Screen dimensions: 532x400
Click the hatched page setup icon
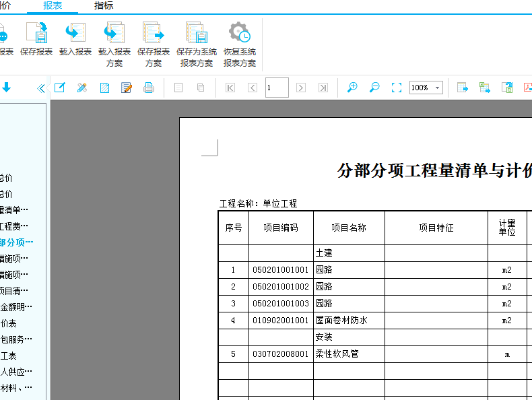104,88
